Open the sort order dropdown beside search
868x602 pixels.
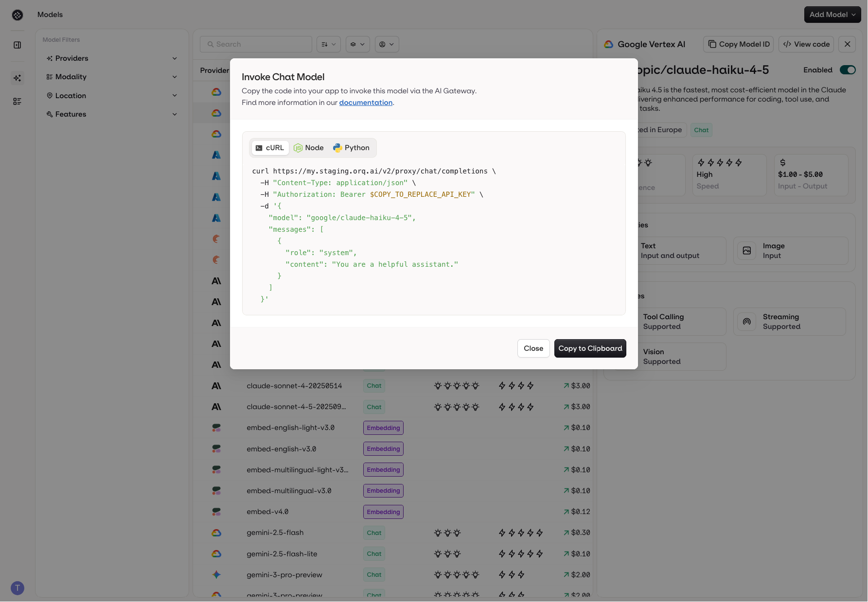click(x=329, y=44)
